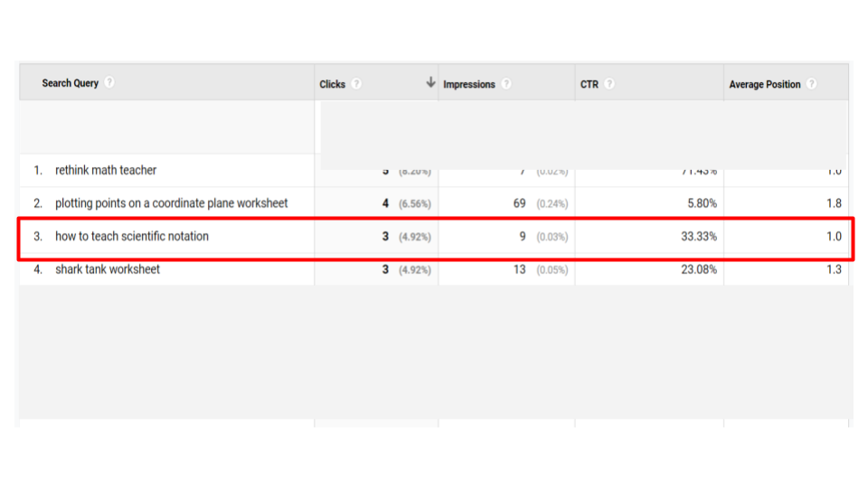Image resolution: width=868 pixels, height=488 pixels.
Task: Show help tooltip for CTR column
Action: [x=609, y=84]
